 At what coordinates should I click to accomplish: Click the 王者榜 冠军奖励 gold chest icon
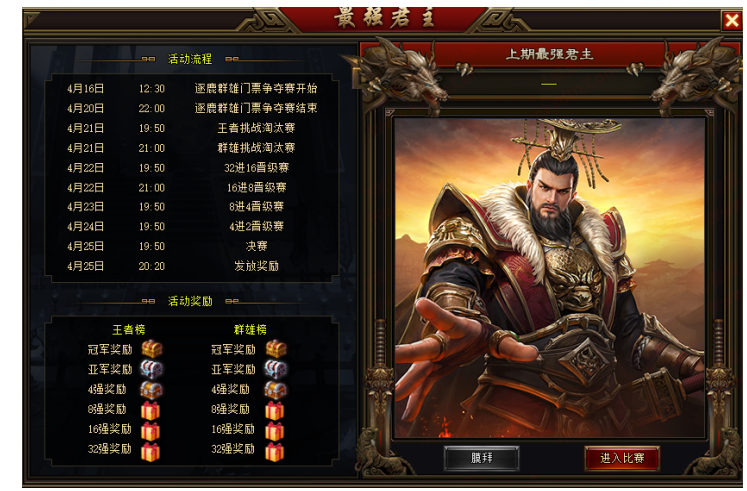click(151, 349)
